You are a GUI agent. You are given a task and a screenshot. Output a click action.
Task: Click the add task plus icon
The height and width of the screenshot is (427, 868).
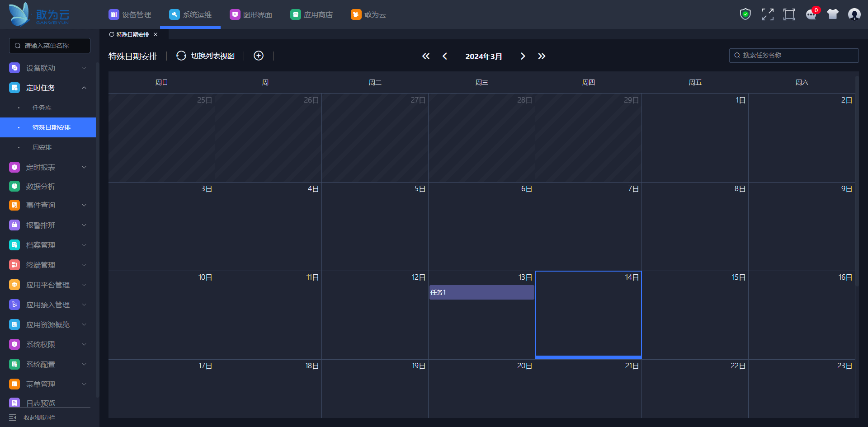pos(259,56)
